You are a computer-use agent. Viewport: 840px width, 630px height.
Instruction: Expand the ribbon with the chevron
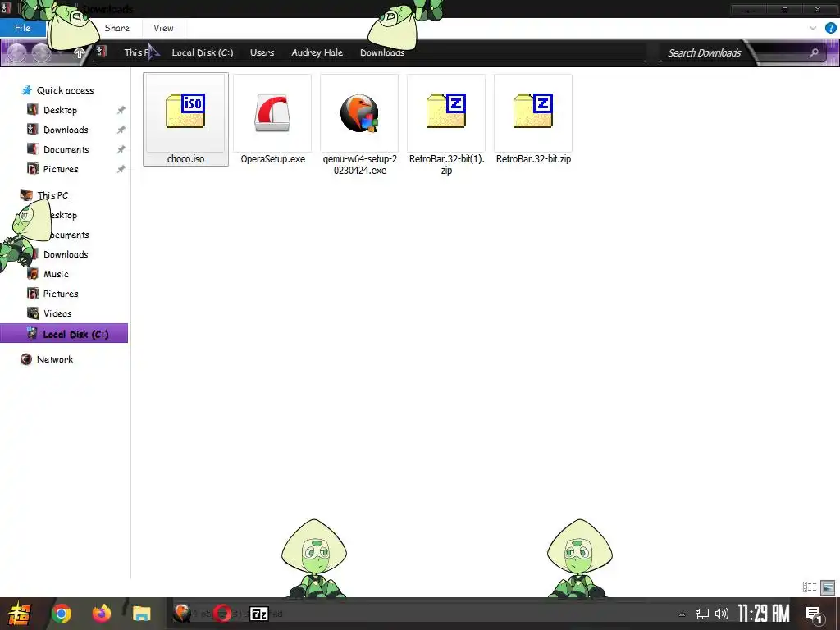tap(813, 28)
